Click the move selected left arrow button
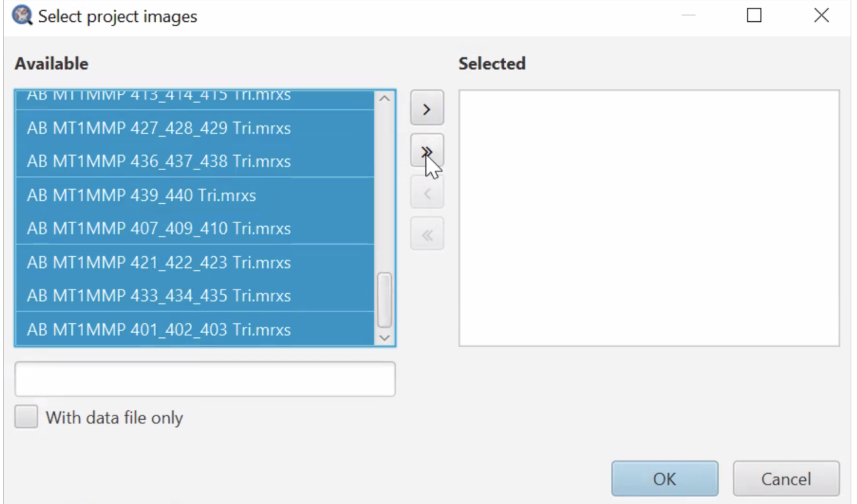857x504 pixels. [426, 194]
